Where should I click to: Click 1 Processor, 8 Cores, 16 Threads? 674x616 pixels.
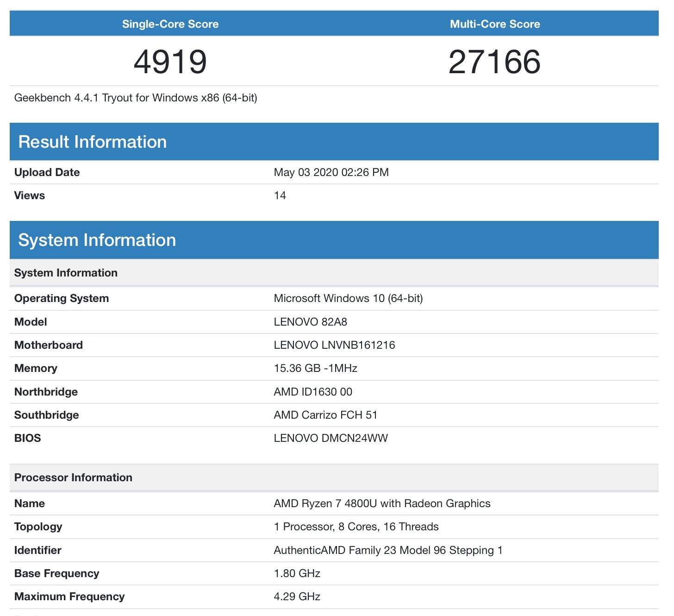tap(356, 527)
